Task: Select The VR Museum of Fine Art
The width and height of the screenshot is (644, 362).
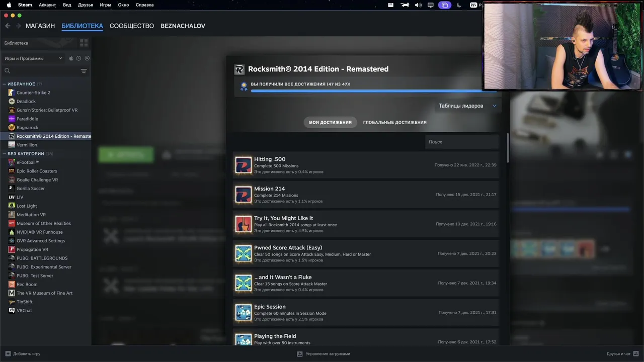Action: (x=44, y=293)
